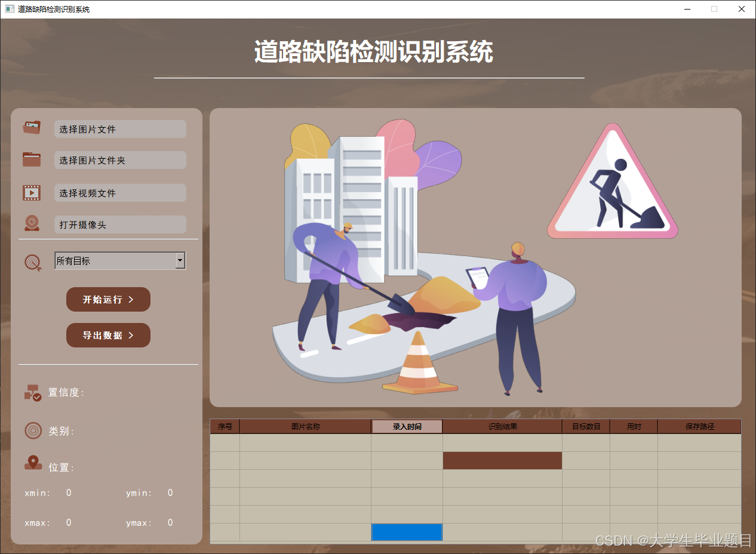This screenshot has width=756, height=554.
Task: Click the image folder icon
Action: coord(32,159)
